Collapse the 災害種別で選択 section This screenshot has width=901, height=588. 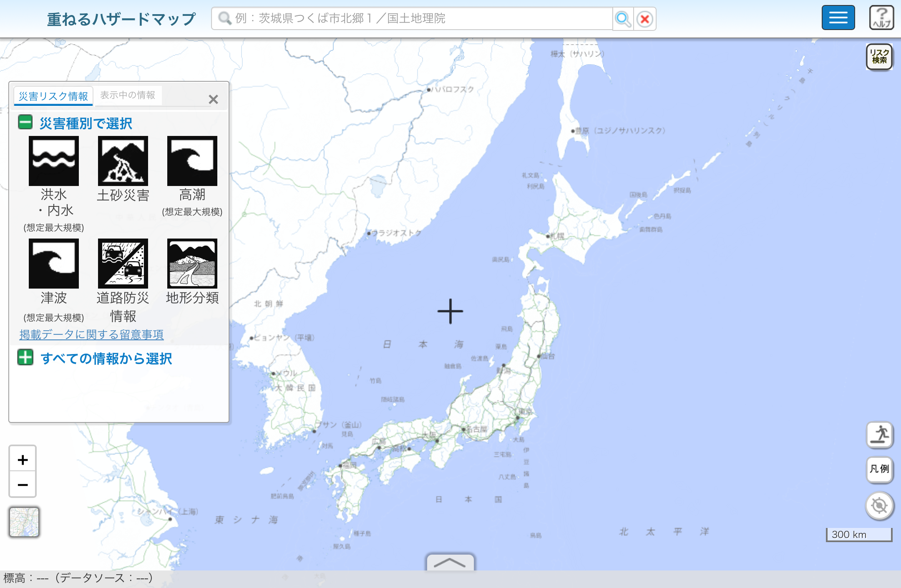point(25,123)
